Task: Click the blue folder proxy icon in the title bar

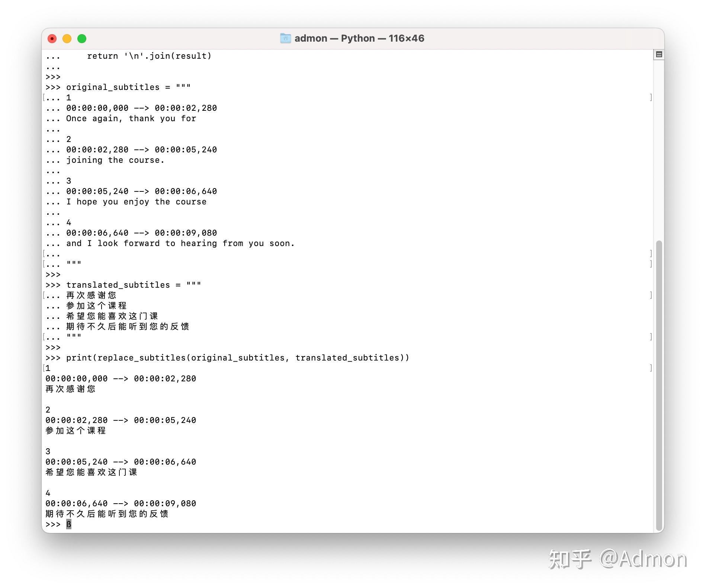Action: click(x=285, y=38)
